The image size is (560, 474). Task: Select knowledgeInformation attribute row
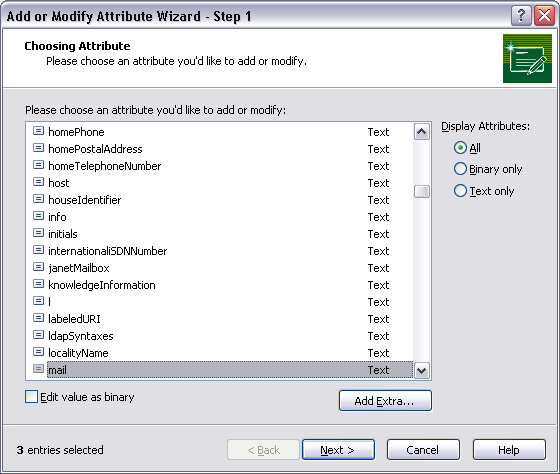click(x=219, y=285)
